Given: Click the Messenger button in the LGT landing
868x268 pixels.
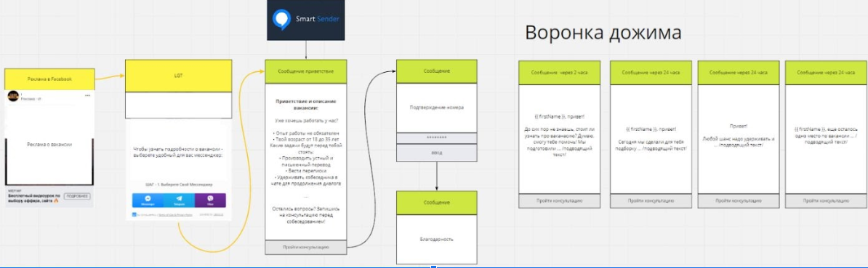Looking at the screenshot, I should (148, 200).
